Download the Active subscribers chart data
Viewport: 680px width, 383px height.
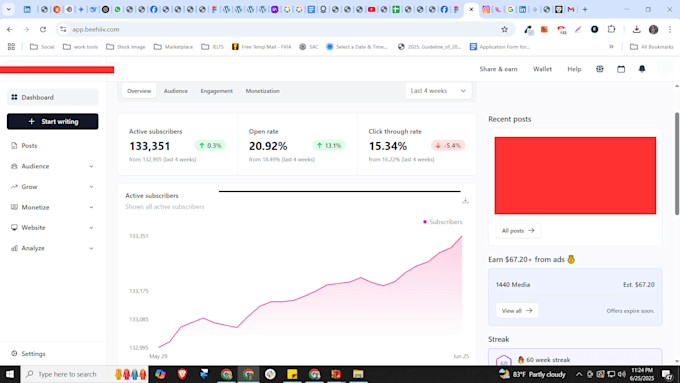point(465,200)
